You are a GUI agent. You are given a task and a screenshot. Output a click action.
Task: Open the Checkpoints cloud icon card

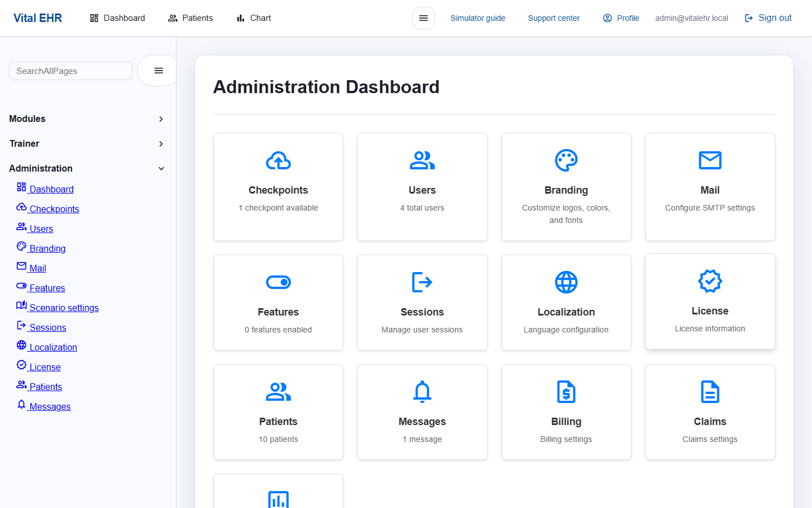[278, 160]
